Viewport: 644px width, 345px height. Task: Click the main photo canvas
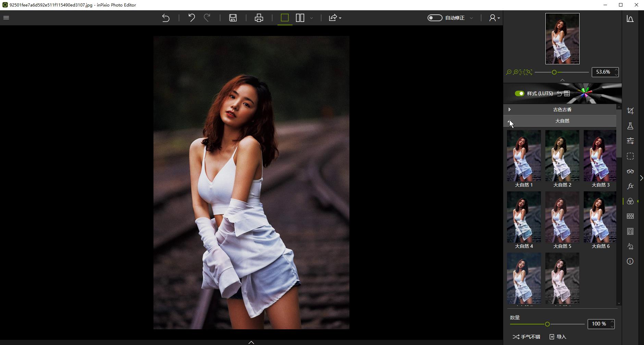251,182
